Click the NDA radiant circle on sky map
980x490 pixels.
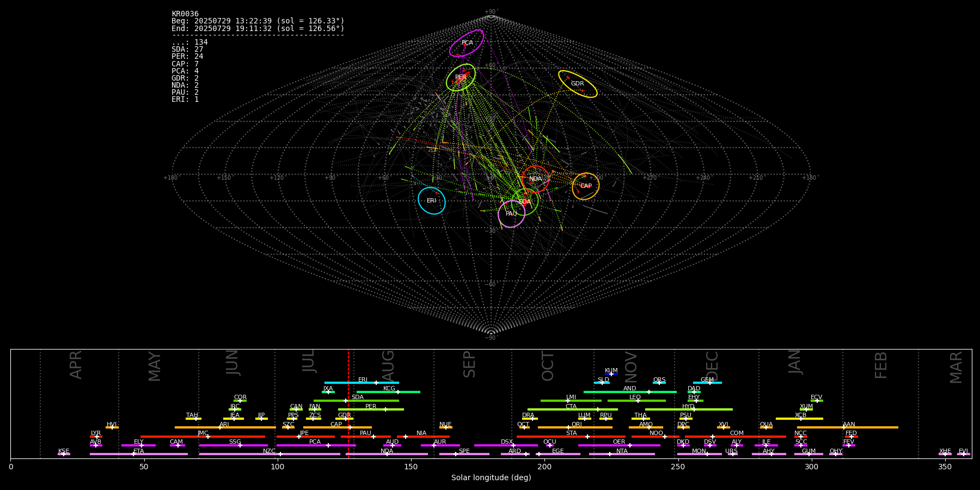(536, 179)
